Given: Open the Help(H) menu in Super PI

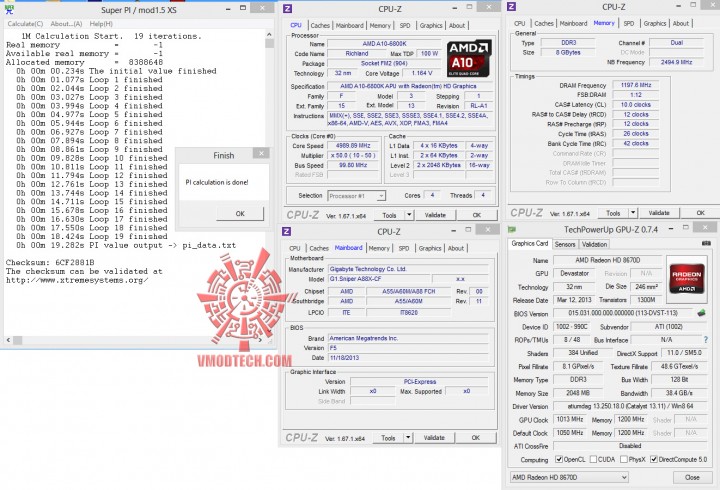Looking at the screenshot, I should 101,23.
